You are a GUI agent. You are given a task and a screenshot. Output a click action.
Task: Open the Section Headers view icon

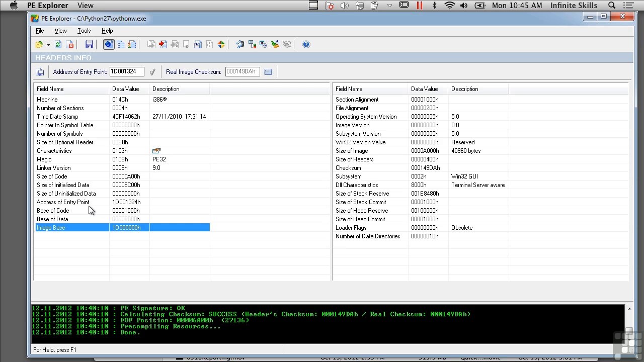click(x=132, y=45)
